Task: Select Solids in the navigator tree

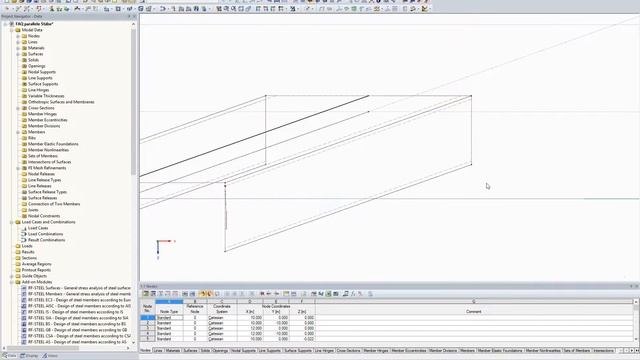Action: (33, 60)
